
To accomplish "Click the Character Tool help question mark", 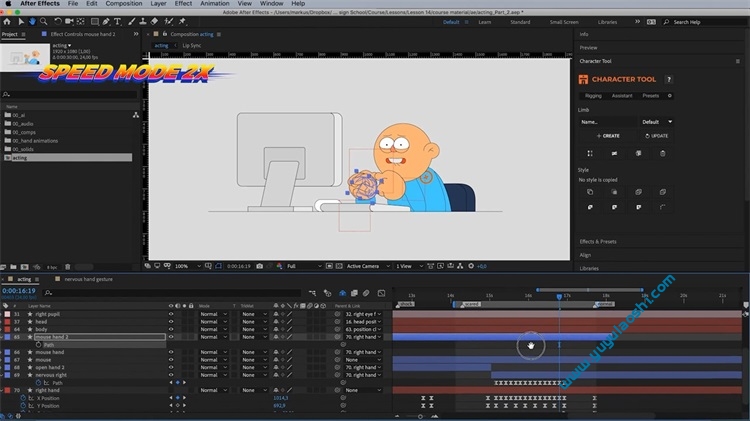I will pyautogui.click(x=669, y=79).
